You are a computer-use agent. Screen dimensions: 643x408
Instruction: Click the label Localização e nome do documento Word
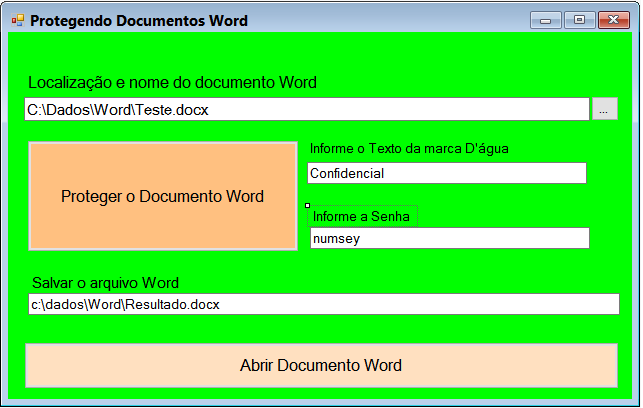tap(172, 83)
